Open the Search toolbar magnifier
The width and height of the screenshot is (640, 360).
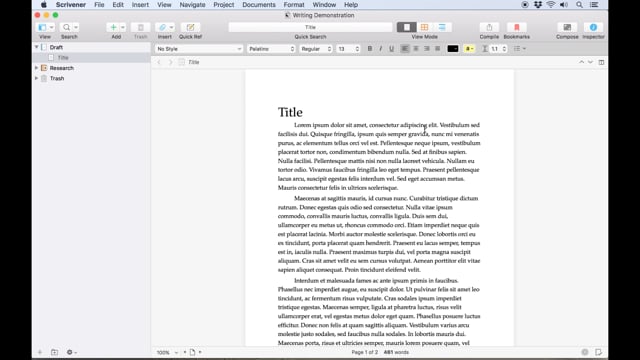pyautogui.click(x=66, y=27)
